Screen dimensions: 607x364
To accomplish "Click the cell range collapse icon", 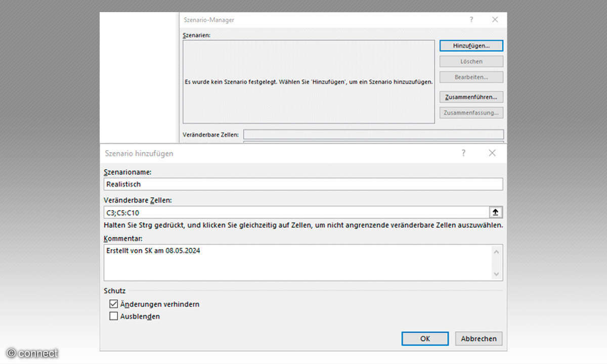I will pos(496,212).
